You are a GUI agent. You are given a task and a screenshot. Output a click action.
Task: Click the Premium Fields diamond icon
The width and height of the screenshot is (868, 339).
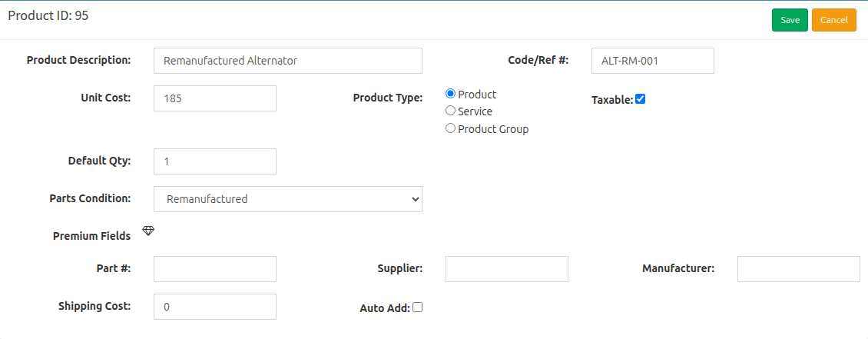pyautogui.click(x=147, y=231)
